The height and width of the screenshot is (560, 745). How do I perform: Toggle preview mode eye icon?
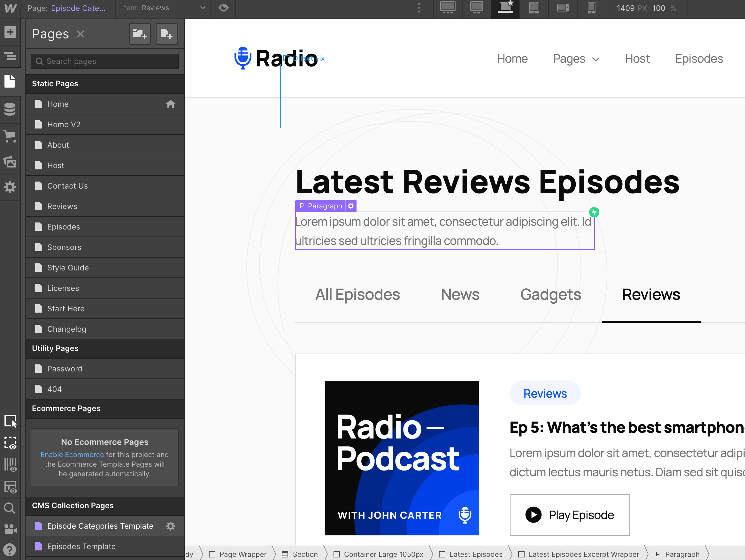(224, 8)
